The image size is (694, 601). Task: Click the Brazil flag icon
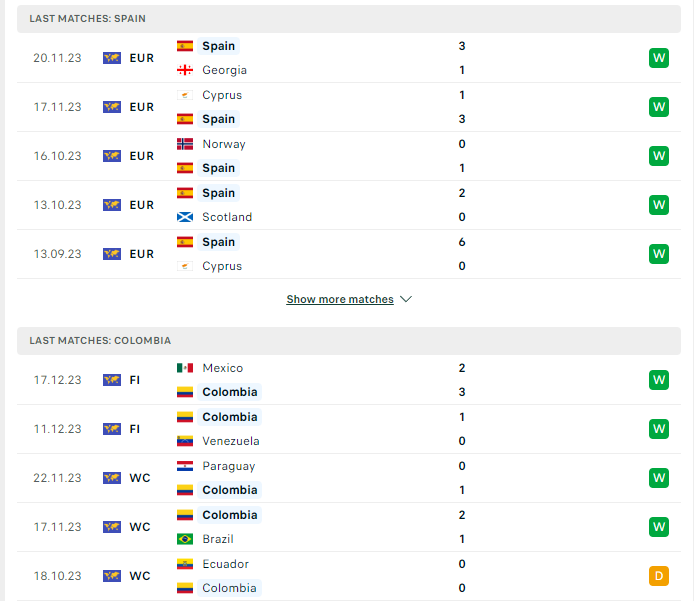pos(185,539)
